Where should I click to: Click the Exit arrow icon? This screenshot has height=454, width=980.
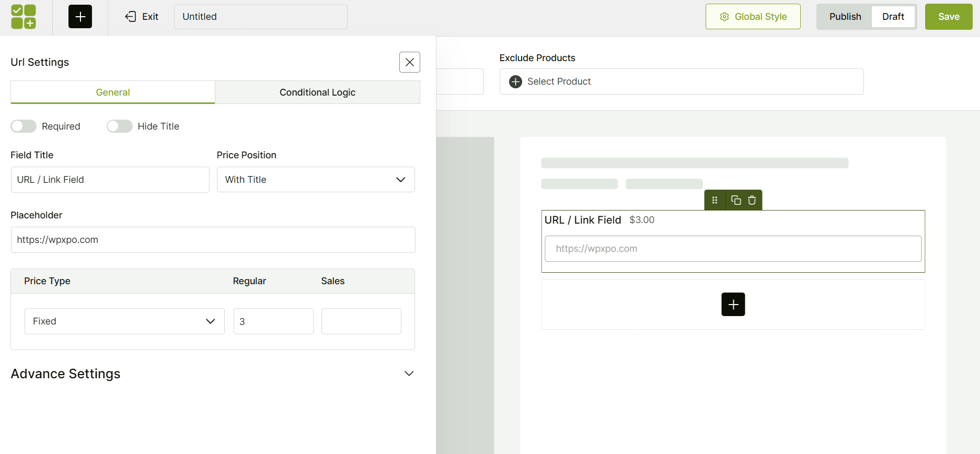click(131, 17)
